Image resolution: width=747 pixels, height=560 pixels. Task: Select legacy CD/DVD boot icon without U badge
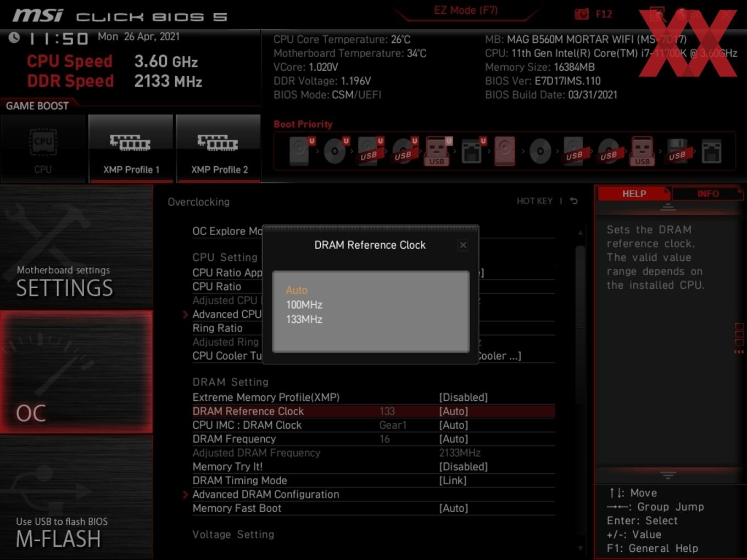pyautogui.click(x=540, y=151)
